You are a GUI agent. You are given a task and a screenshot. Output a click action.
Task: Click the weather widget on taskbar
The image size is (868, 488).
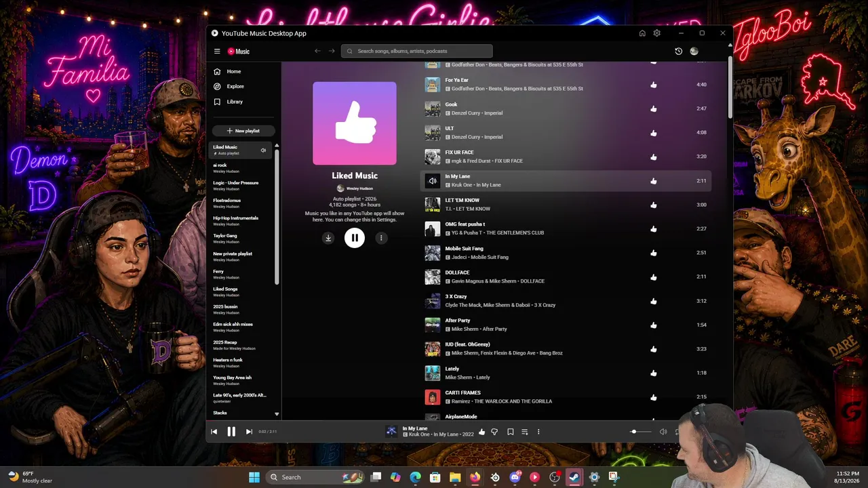[31, 477]
